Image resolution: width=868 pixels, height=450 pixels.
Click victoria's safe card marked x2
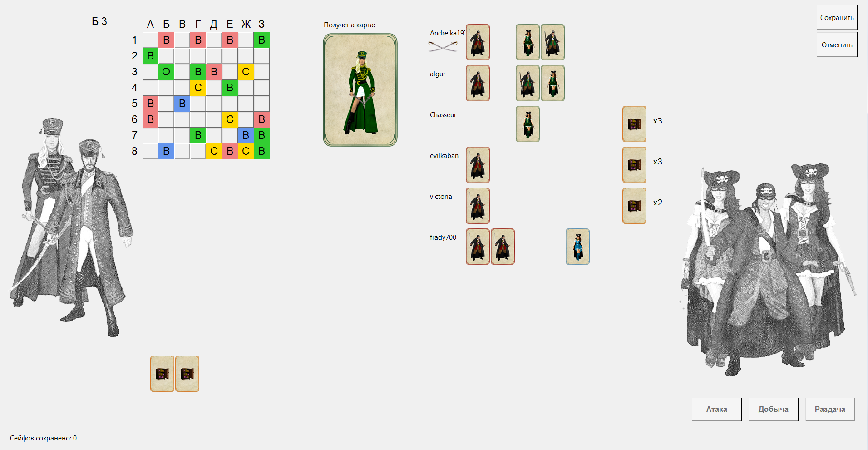point(634,206)
